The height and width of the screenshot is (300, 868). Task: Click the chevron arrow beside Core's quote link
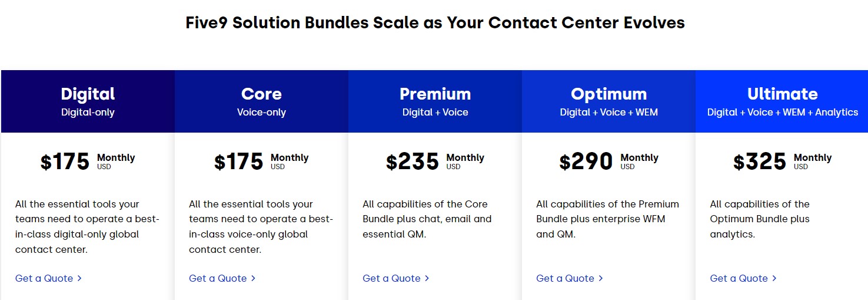253,278
